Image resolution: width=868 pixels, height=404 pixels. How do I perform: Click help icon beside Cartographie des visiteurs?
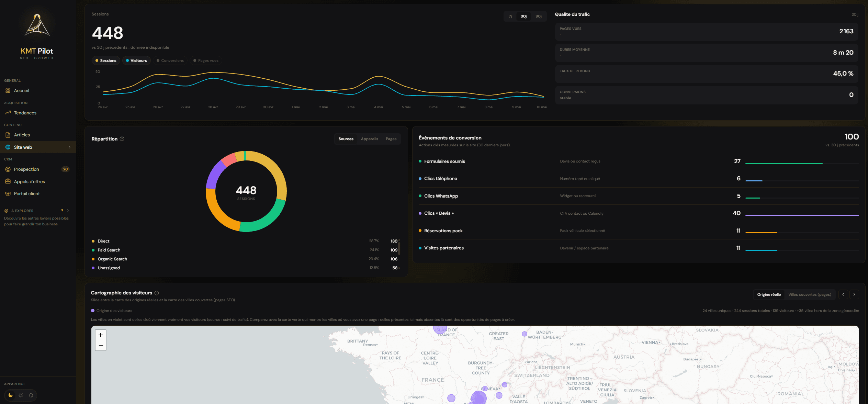click(157, 293)
